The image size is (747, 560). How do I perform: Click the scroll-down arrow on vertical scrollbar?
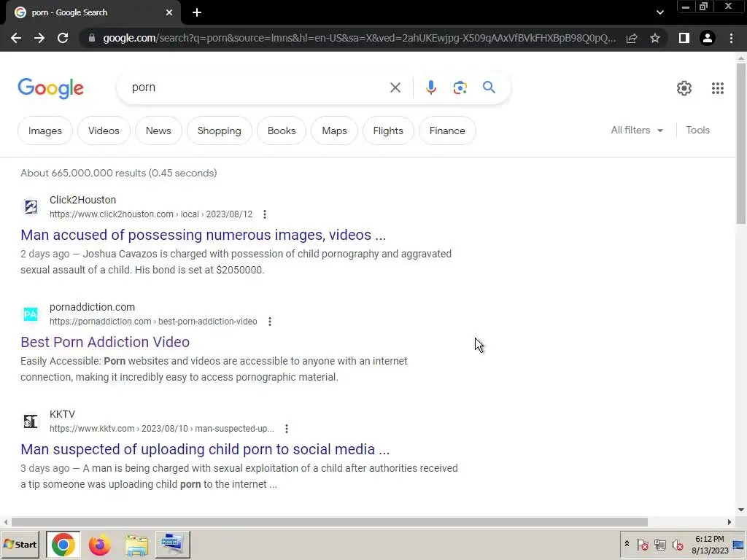click(x=741, y=510)
